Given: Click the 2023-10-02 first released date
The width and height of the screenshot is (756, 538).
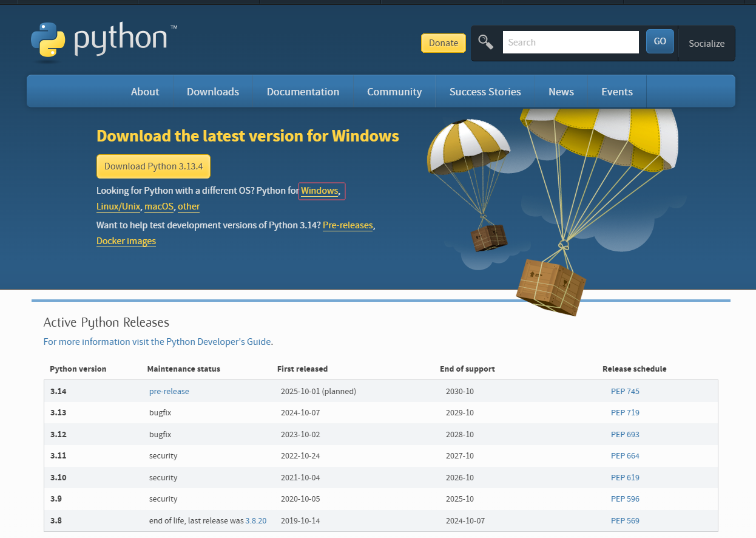Looking at the screenshot, I should pyautogui.click(x=301, y=435).
